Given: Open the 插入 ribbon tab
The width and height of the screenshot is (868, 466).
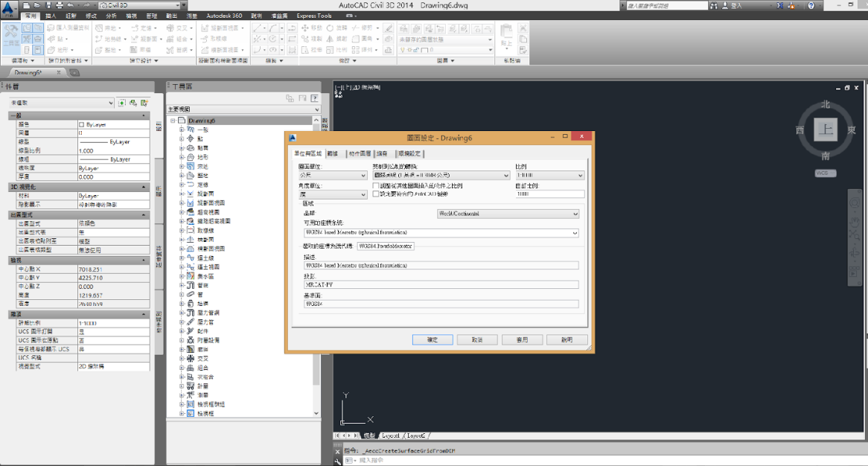Looking at the screenshot, I should (x=51, y=16).
